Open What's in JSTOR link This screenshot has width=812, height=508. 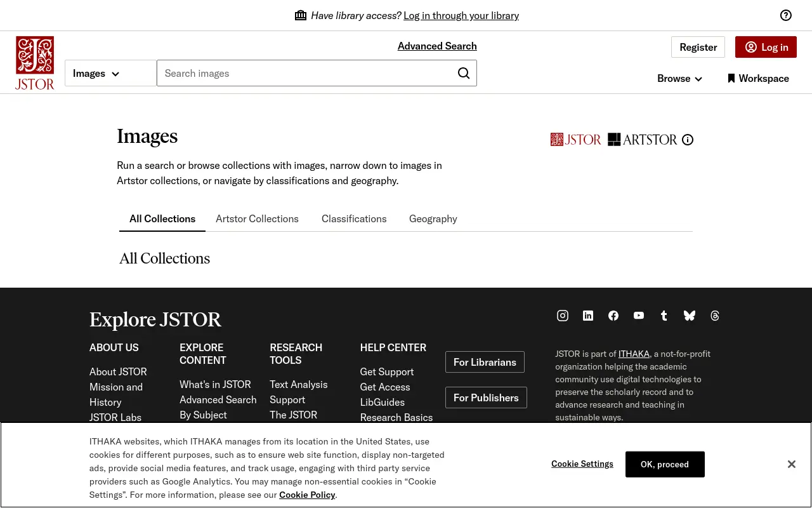click(x=215, y=384)
